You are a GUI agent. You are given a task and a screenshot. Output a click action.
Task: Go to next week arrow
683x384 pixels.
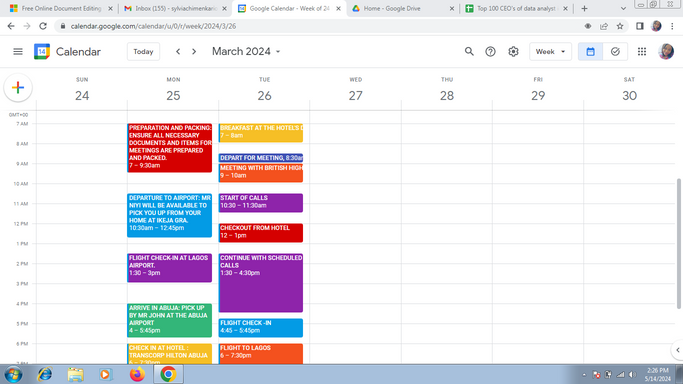[x=194, y=51]
